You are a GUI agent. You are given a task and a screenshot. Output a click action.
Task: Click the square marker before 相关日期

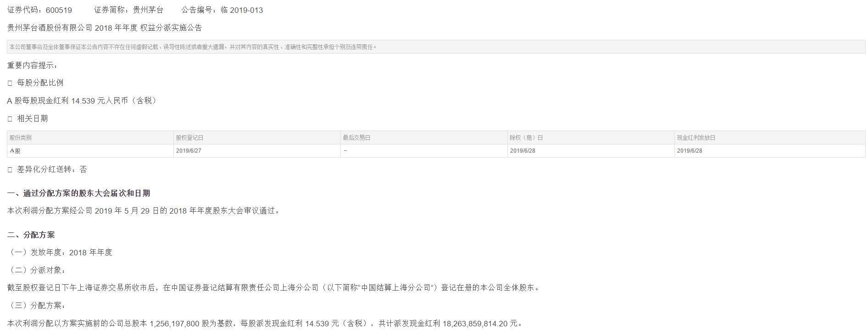10,119
